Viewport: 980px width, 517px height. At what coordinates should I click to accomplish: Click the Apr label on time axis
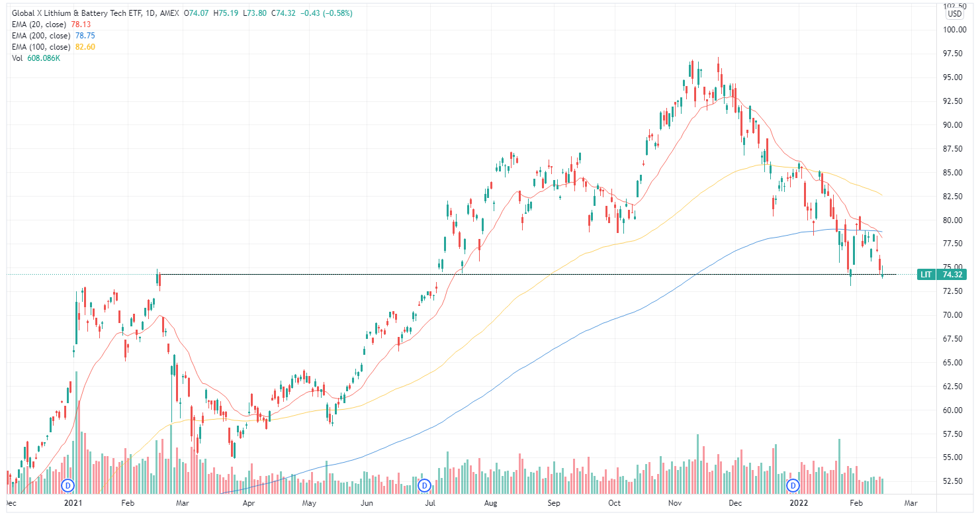(249, 504)
